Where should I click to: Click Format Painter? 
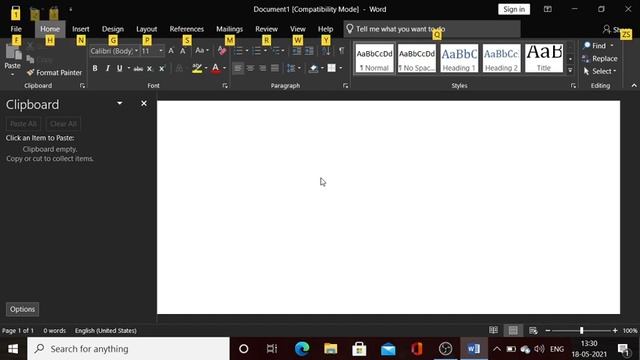(54, 73)
